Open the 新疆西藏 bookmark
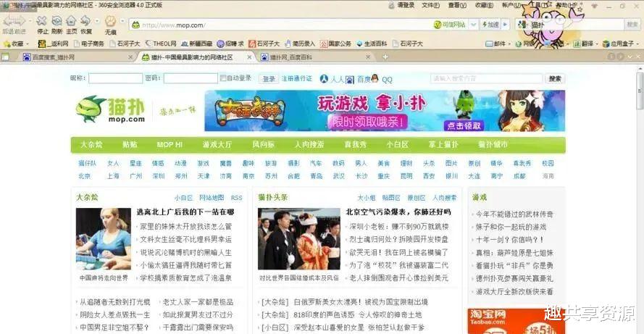644x334 pixels. 197,43
